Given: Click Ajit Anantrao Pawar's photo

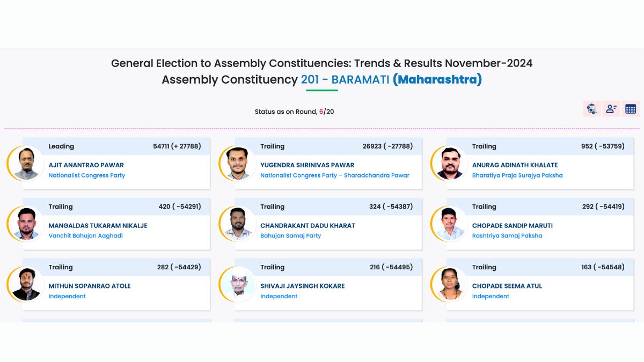Looking at the screenshot, I should point(27,164).
